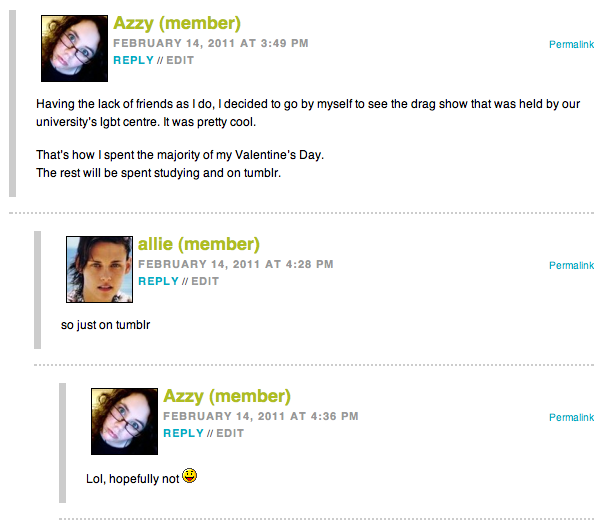Reply to Azzy's 3:49 PM comment

[x=133, y=60]
